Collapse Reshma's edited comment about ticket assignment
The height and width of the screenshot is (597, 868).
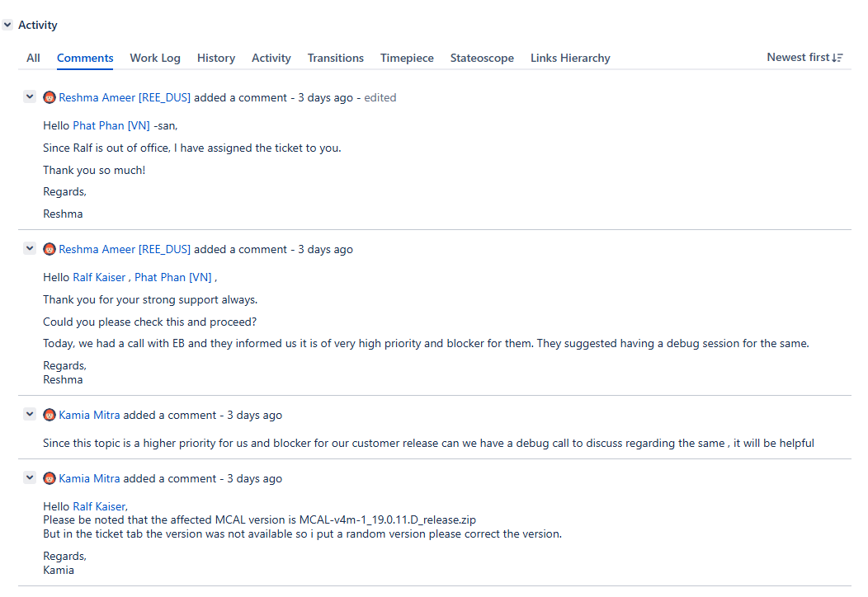click(x=30, y=96)
